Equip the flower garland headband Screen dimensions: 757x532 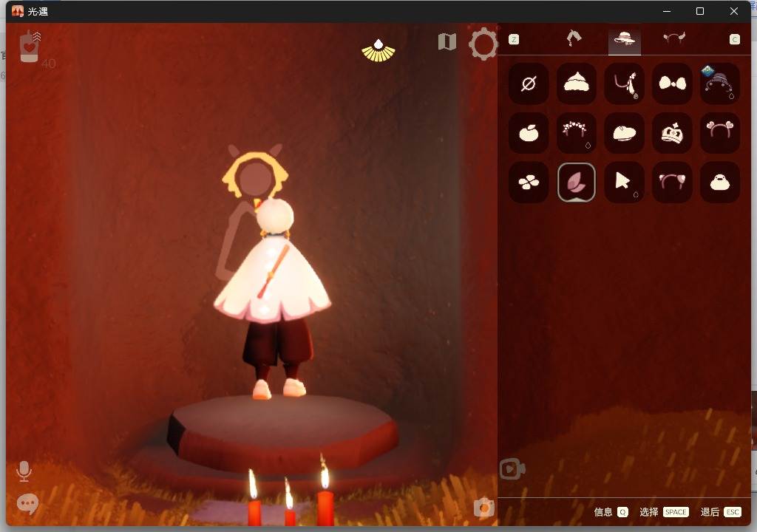[x=577, y=133]
